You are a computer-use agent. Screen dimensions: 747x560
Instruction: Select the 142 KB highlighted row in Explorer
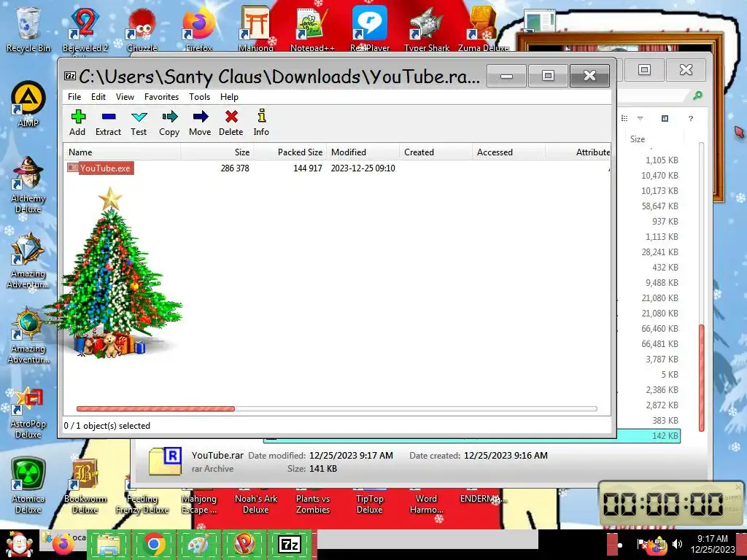[x=472, y=436]
